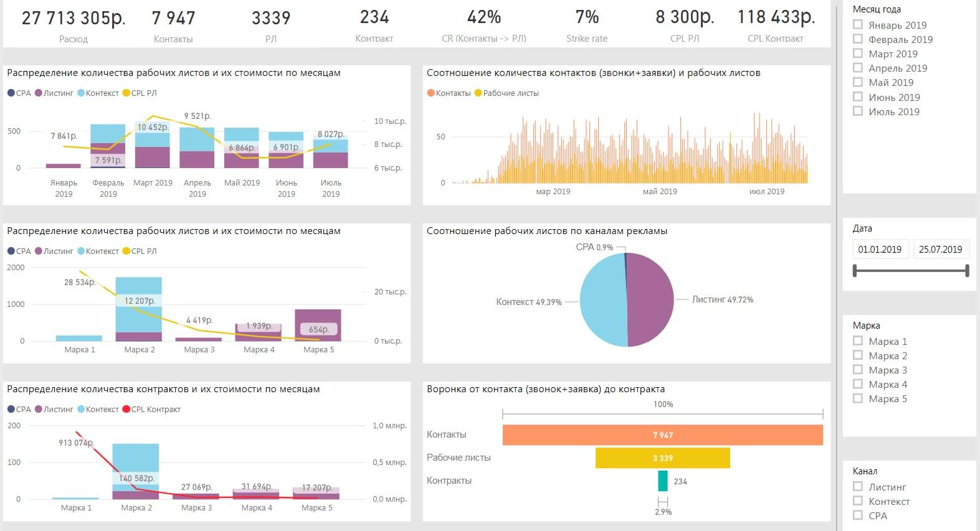
Task: Select the Марка 1 checkbox
Action: (858, 341)
